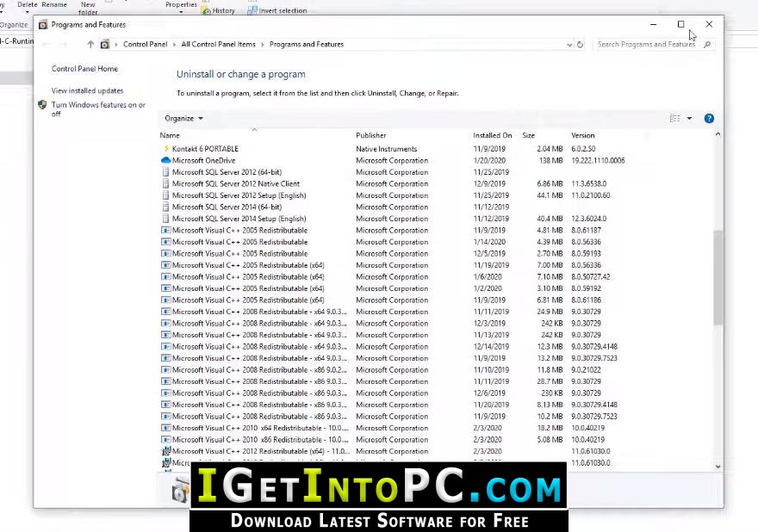Viewport: 758px width, 532px height.
Task: Open Turn Windows features on or off
Action: pos(98,109)
